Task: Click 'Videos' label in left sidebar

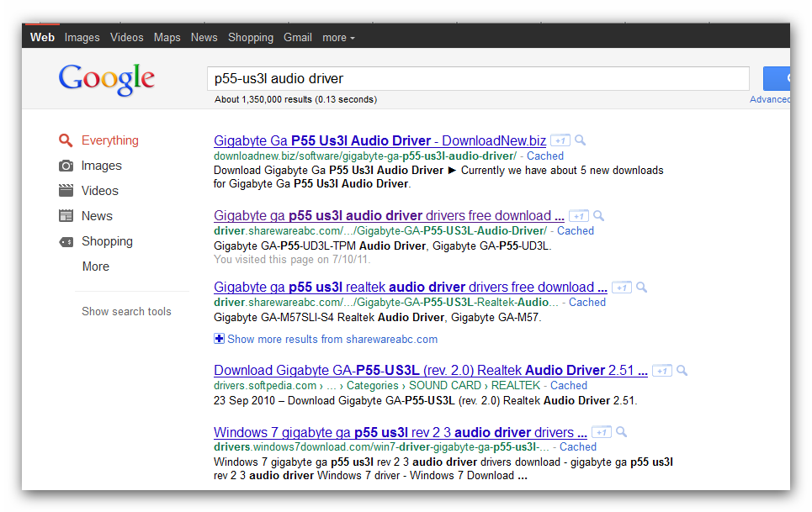Action: coord(100,191)
